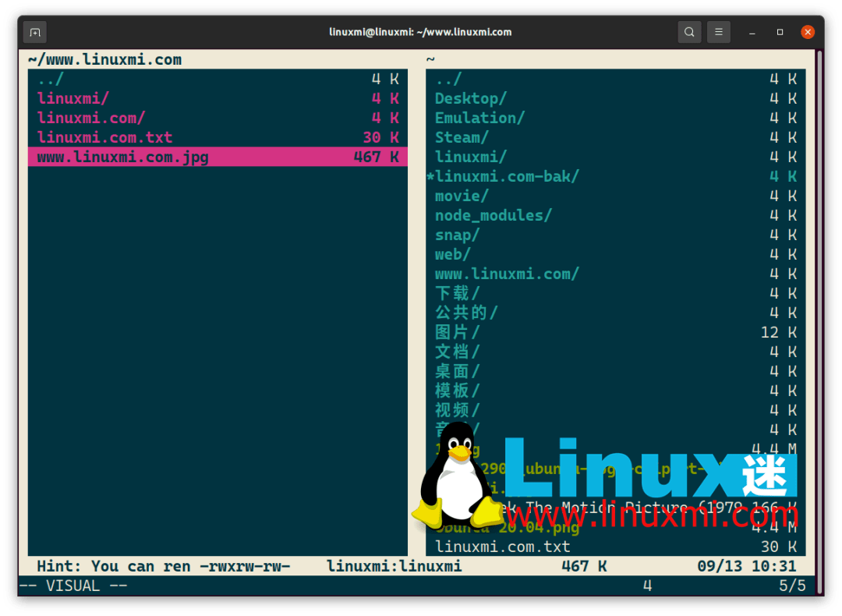Select the highlighted www.linuxmi.com.jpg file
Screen dimensions: 842x616
[218, 157]
